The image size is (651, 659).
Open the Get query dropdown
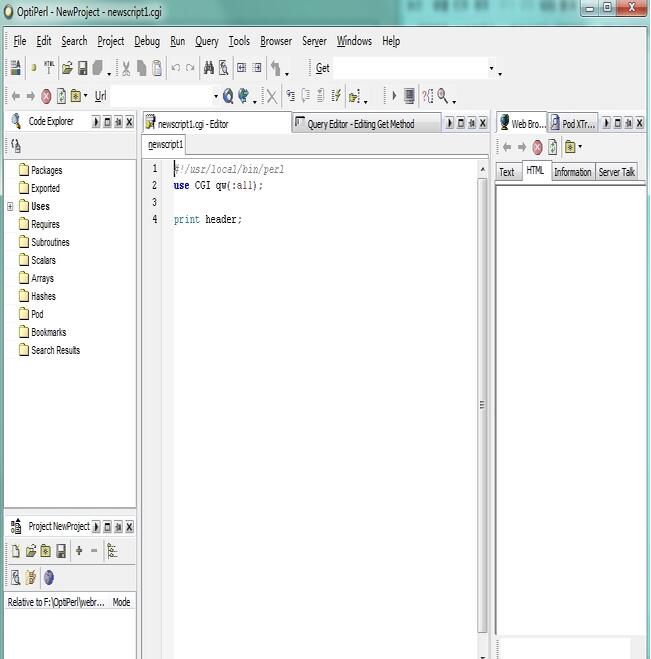[x=491, y=68]
